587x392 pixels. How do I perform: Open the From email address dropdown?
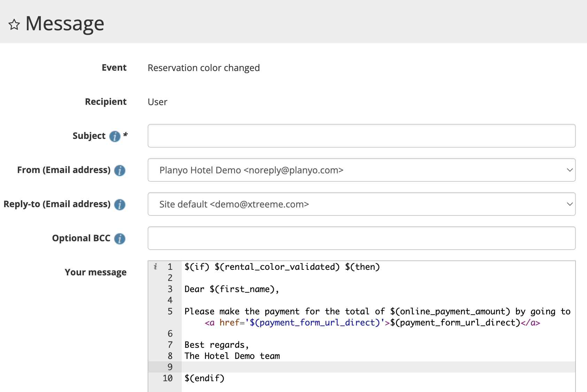(361, 170)
